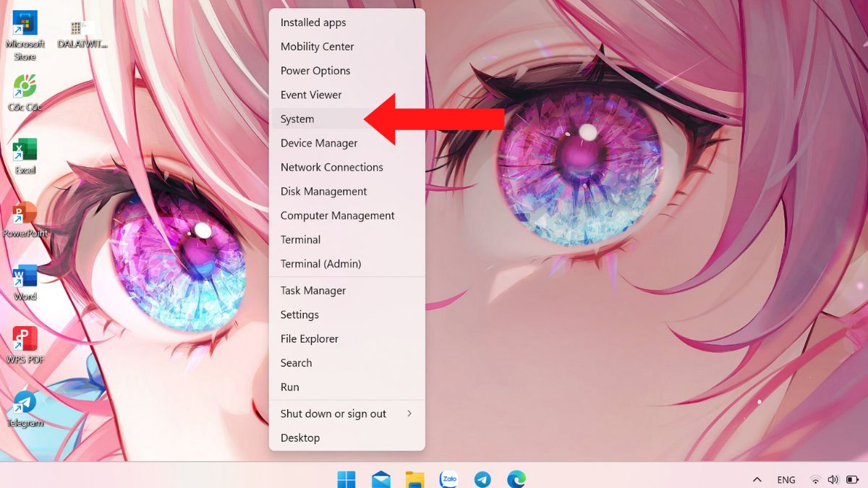This screenshot has height=488, width=868.
Task: Click ENG language indicator
Action: pyautogui.click(x=786, y=479)
